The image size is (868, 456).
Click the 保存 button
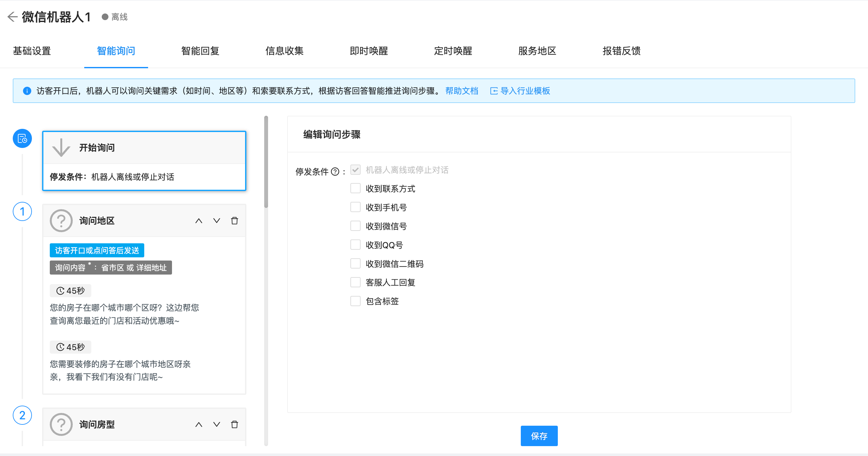click(539, 436)
